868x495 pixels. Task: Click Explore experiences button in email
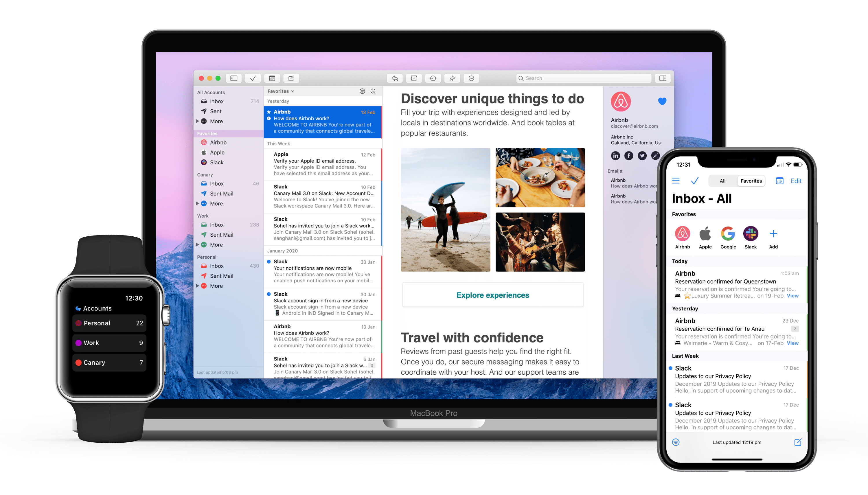(492, 295)
